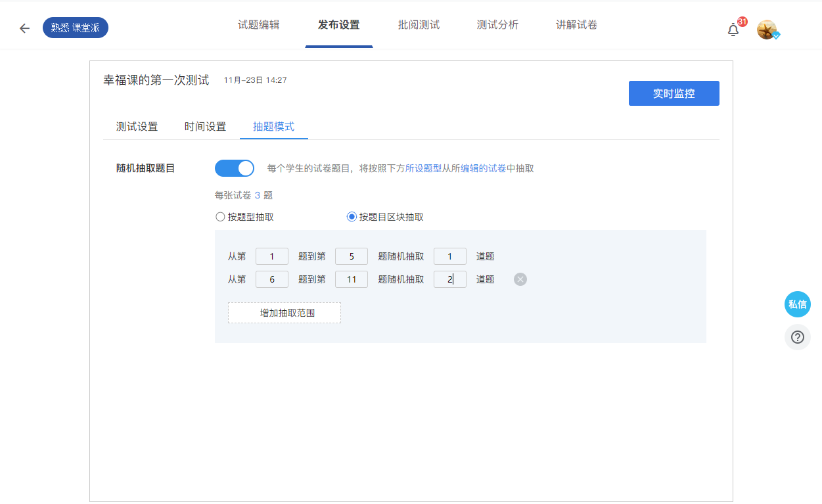Open the notification bell
This screenshot has width=822, height=504.
click(733, 30)
